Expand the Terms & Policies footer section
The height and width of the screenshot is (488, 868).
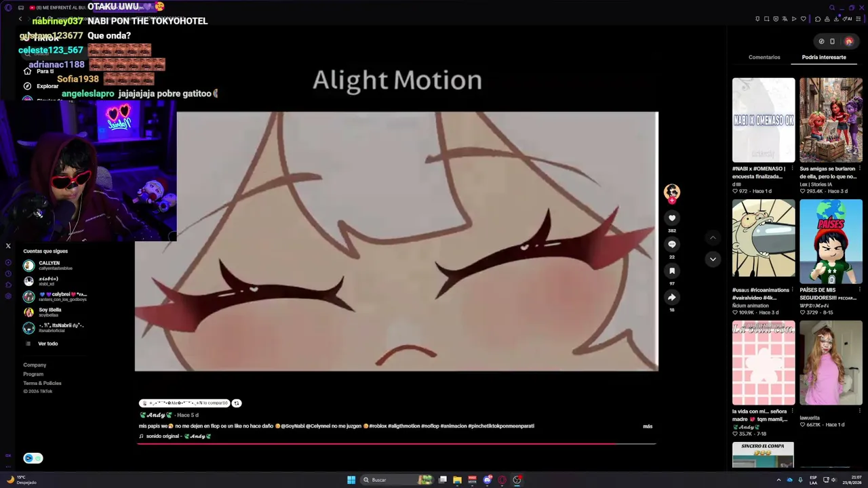[42, 383]
